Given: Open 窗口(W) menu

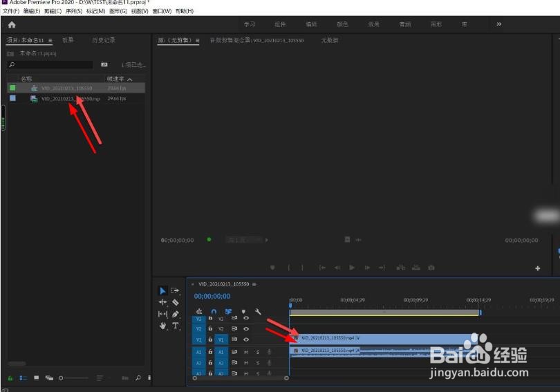Looking at the screenshot, I should (162, 11).
